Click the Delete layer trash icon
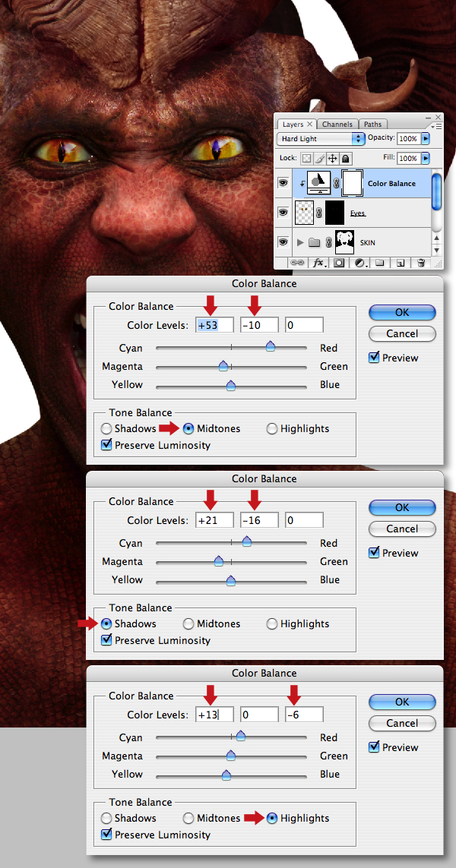The height and width of the screenshot is (868, 456). click(x=422, y=263)
